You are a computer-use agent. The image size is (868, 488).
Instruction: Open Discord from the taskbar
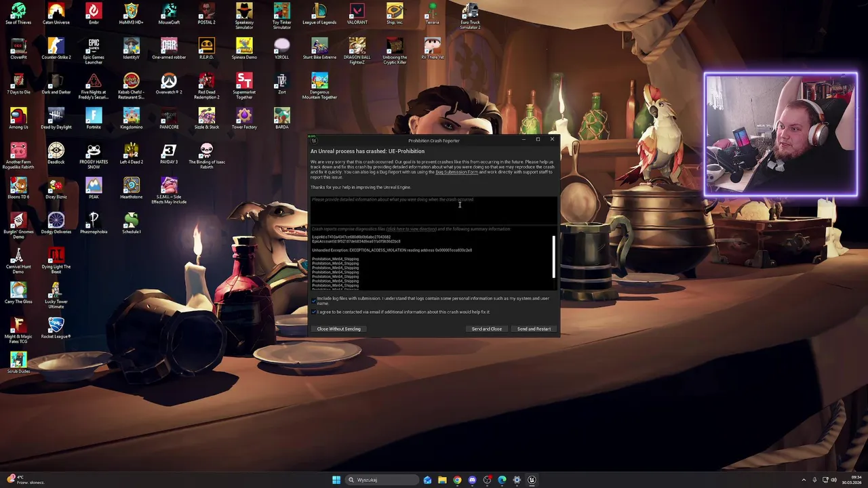coord(472,480)
